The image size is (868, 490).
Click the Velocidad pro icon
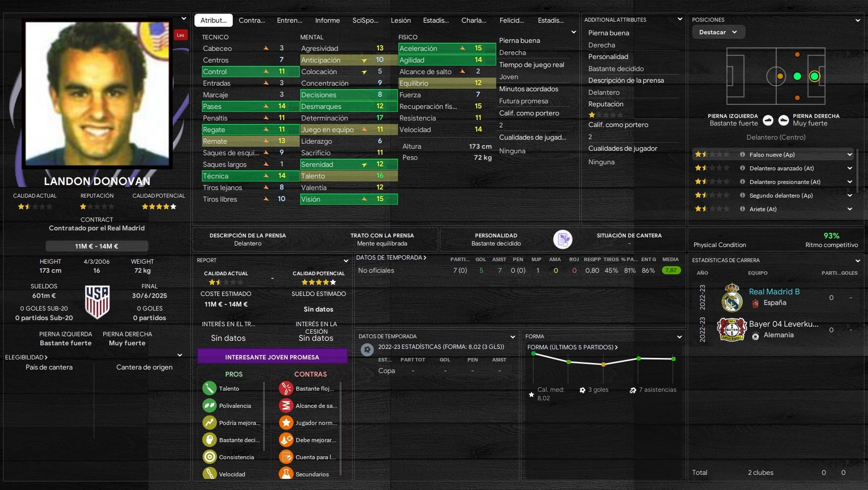click(x=209, y=474)
